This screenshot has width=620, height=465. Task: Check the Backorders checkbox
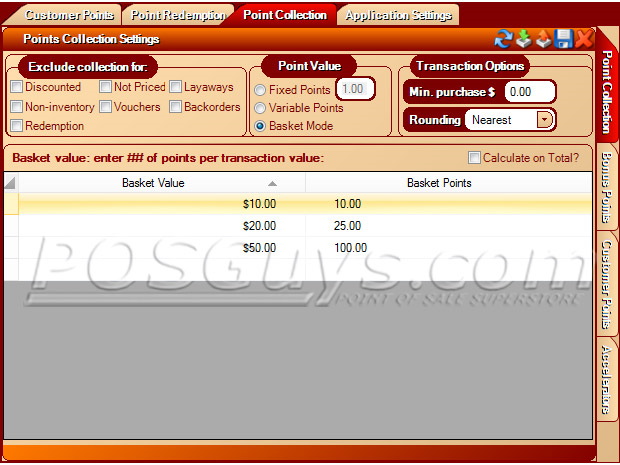175,106
